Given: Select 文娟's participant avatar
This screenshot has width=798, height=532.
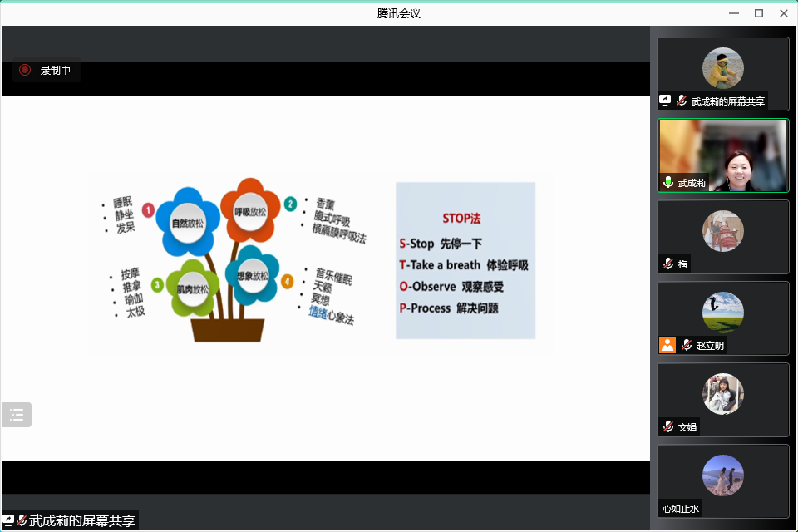Looking at the screenshot, I should (x=722, y=394).
